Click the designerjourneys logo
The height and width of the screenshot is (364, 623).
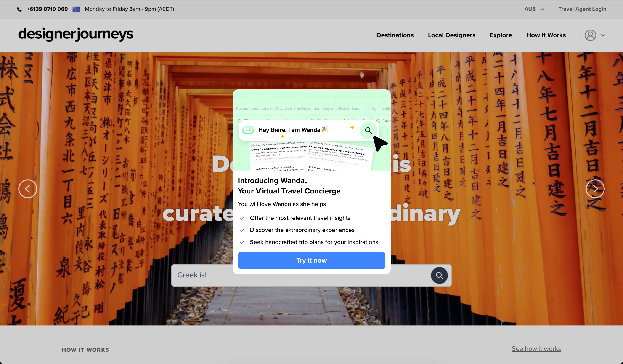[76, 34]
